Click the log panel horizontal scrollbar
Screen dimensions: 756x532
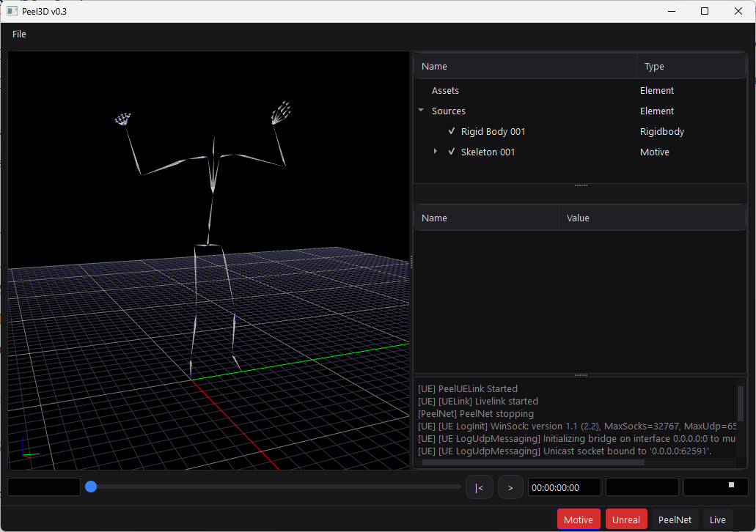click(533, 462)
